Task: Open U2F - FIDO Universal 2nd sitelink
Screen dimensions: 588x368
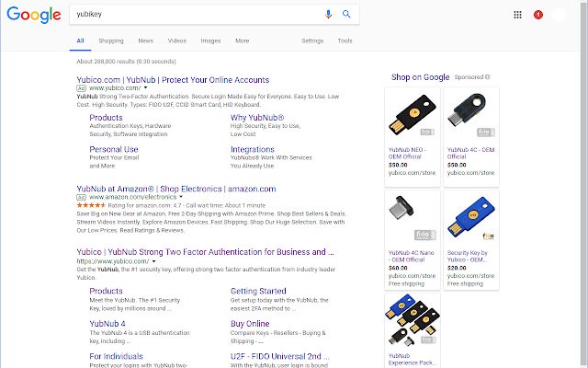Action: coord(279,356)
